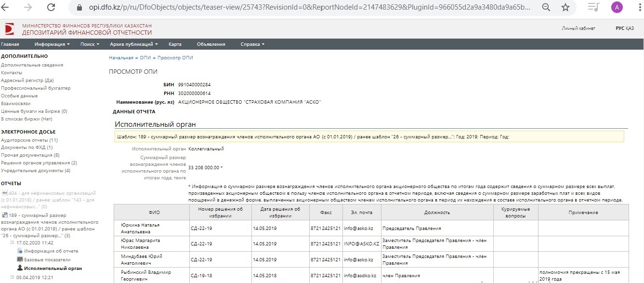Switch language to РУС
Viewport: 644px width, 283px height.
[620, 28]
